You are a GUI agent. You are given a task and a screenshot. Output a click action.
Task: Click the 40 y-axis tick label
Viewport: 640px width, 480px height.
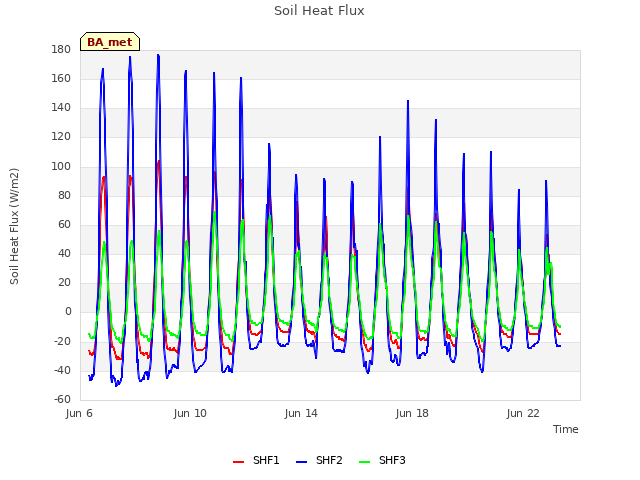pyautogui.click(x=64, y=253)
